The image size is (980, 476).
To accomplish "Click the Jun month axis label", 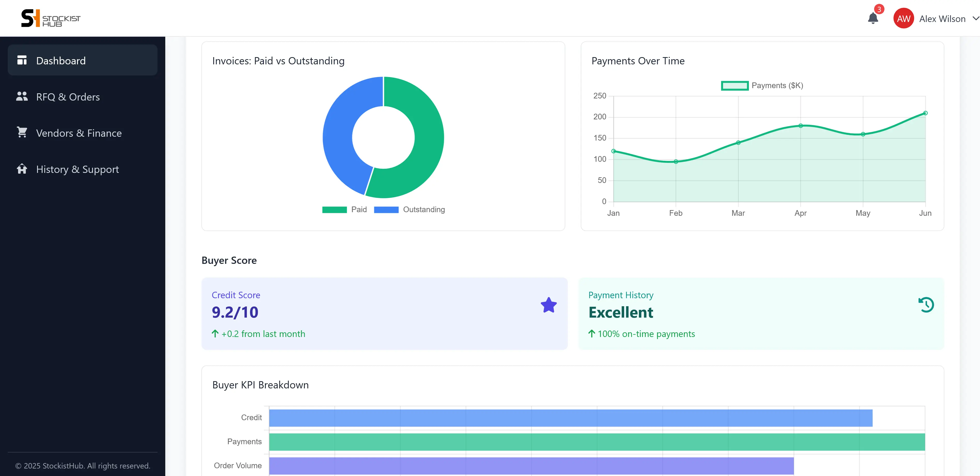I will click(x=925, y=213).
